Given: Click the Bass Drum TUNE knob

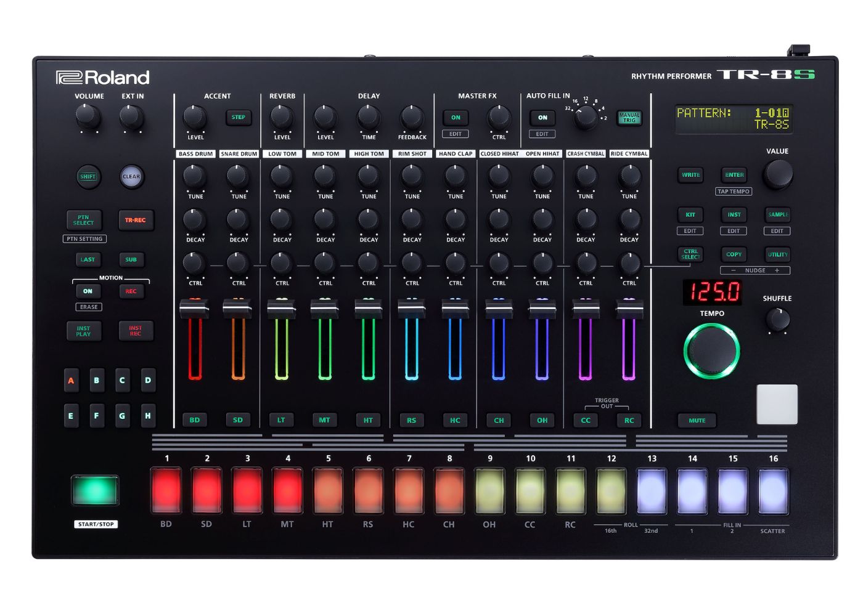Looking at the screenshot, I should pos(195,176).
